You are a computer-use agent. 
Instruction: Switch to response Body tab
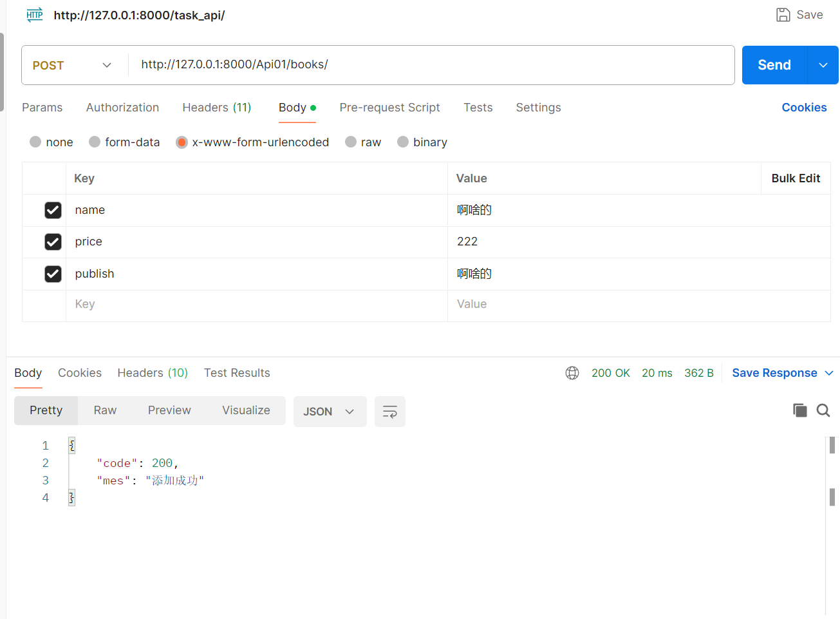coord(28,373)
